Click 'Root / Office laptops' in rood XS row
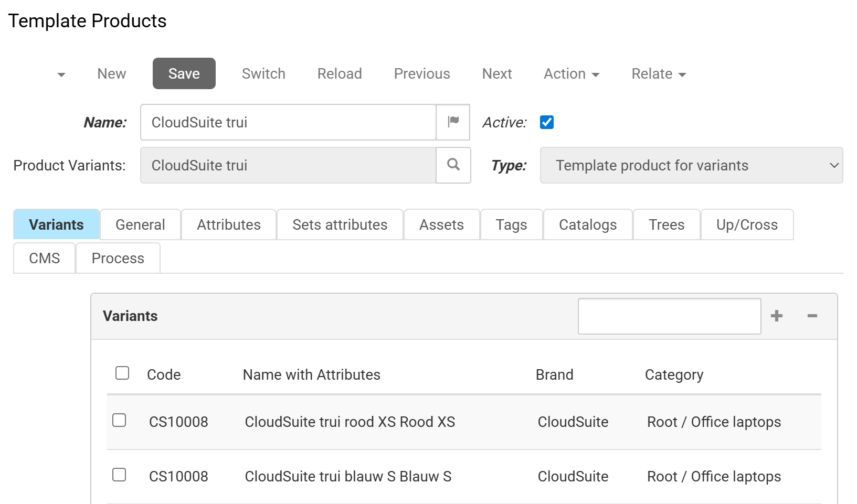The image size is (857, 504). pyautogui.click(x=714, y=422)
